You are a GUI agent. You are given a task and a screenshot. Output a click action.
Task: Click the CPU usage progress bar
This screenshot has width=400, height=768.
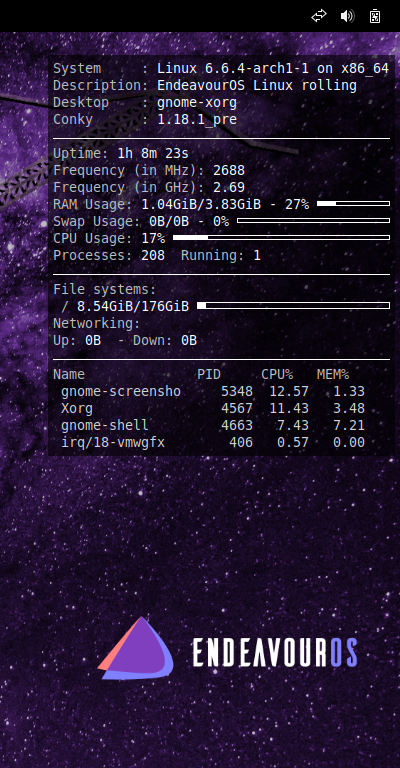[x=282, y=238]
